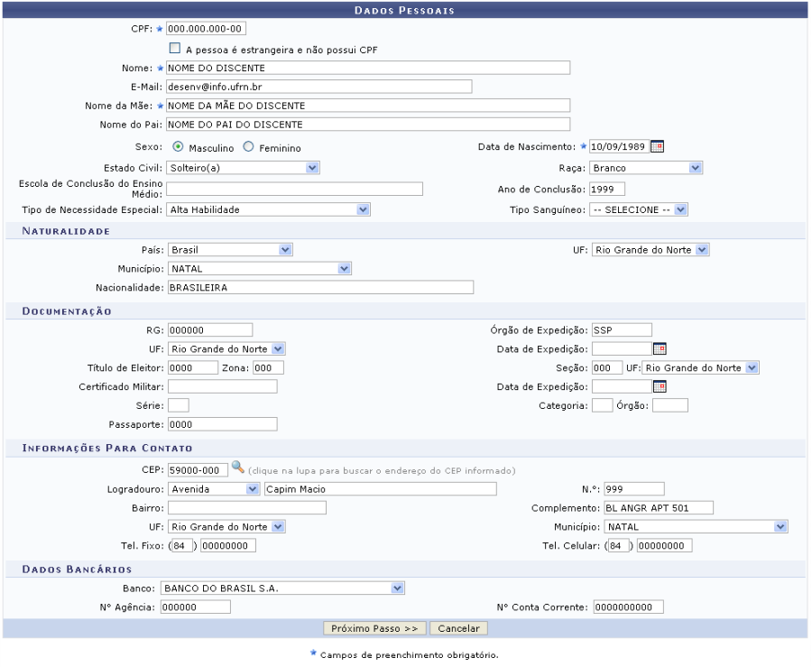Click the CPF input field

click(x=206, y=29)
